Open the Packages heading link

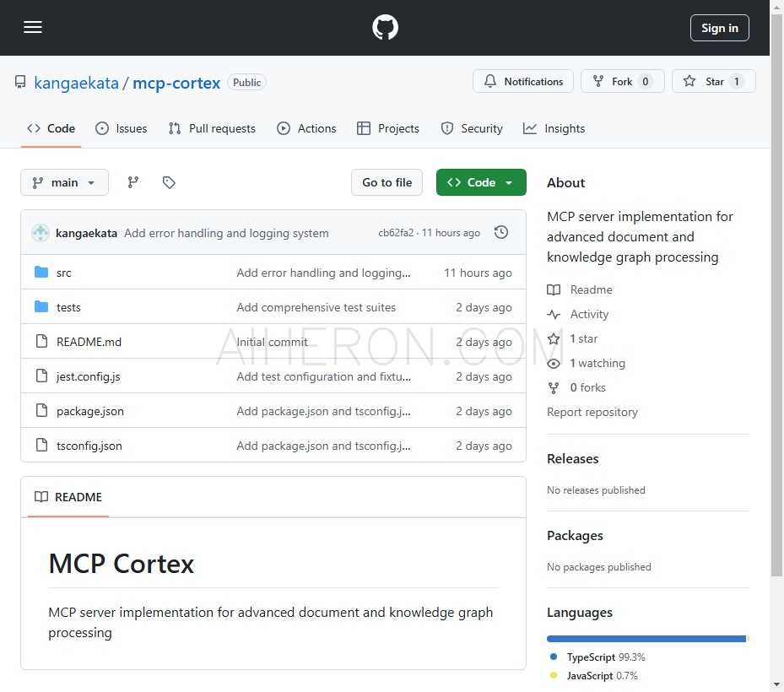tap(575, 536)
